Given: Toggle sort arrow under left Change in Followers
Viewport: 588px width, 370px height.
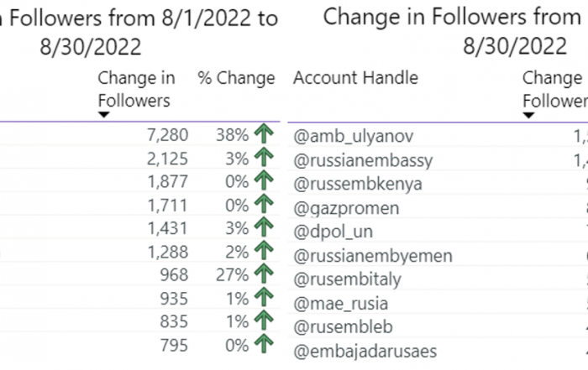Looking at the screenshot, I should [x=104, y=115].
